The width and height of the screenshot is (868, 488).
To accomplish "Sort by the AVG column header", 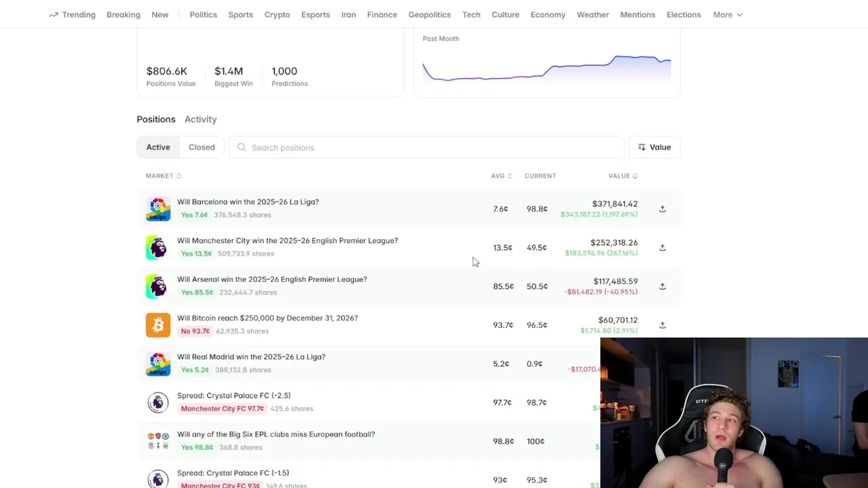I will 502,176.
